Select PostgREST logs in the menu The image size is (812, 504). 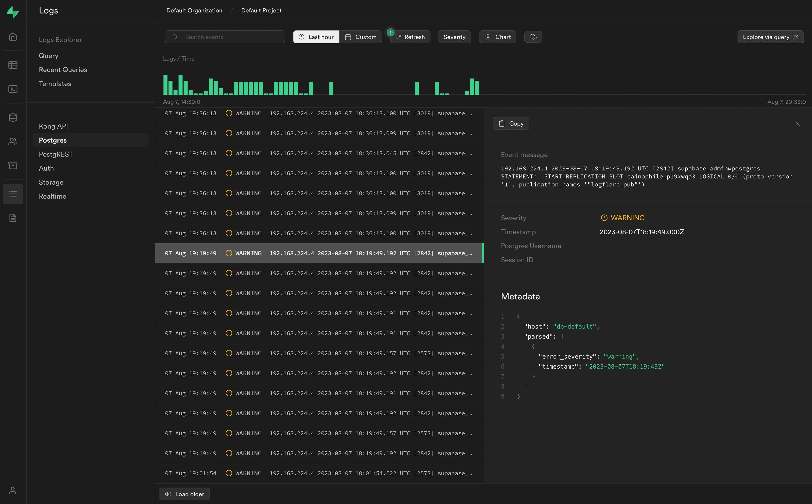56,154
